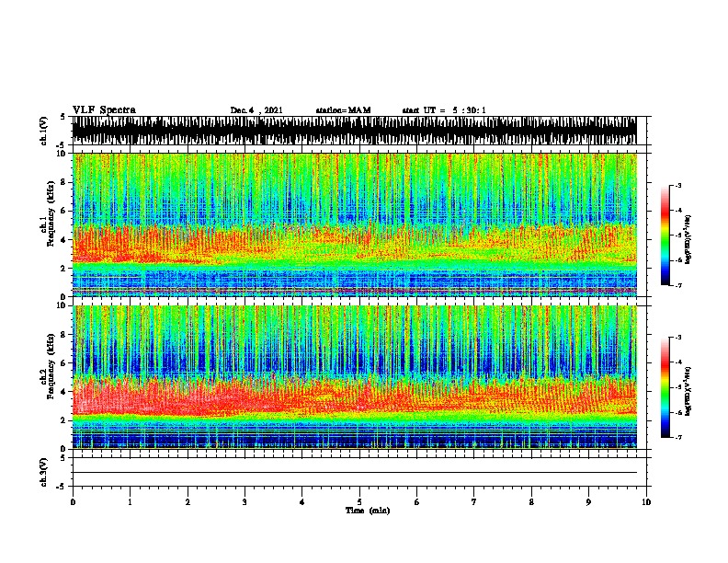Click the "9" tick on the time axis
728x563 pixels.
pyautogui.click(x=588, y=501)
